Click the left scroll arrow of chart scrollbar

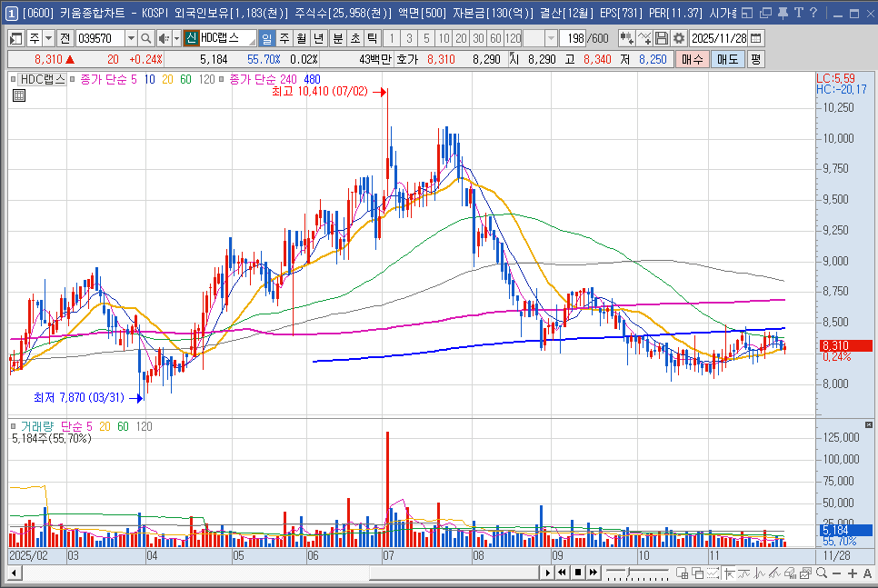pyautogui.click(x=15, y=573)
